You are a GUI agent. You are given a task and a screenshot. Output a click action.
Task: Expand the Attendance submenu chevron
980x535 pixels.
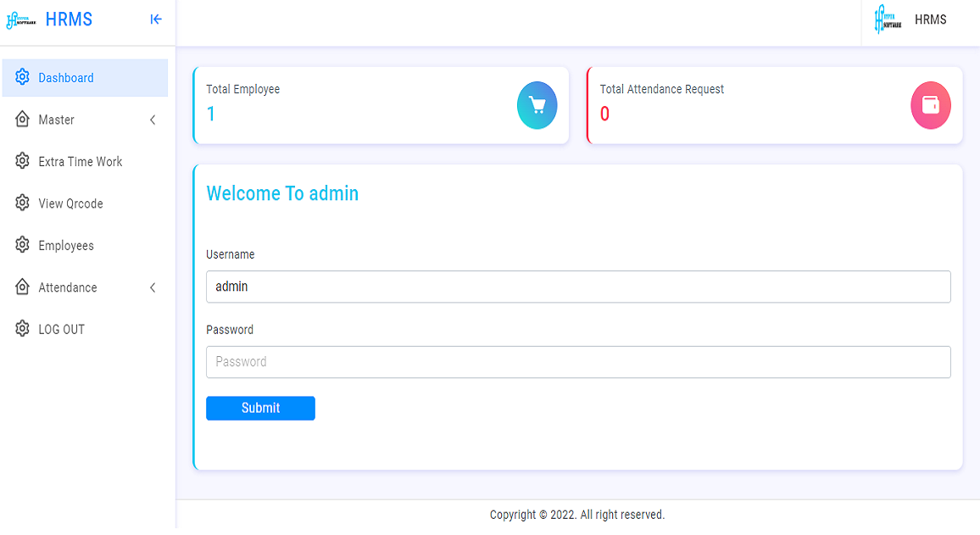[x=153, y=288]
